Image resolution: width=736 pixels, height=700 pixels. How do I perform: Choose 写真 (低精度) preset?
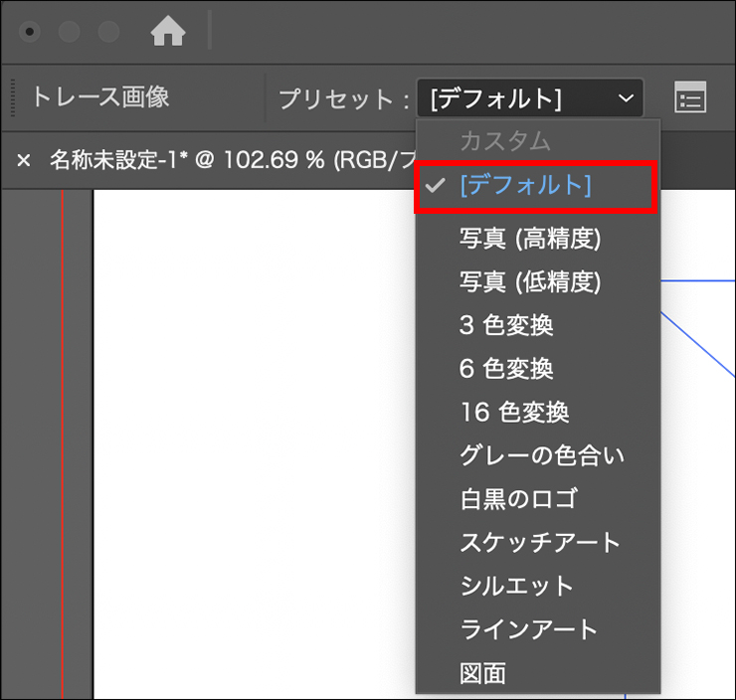530,281
